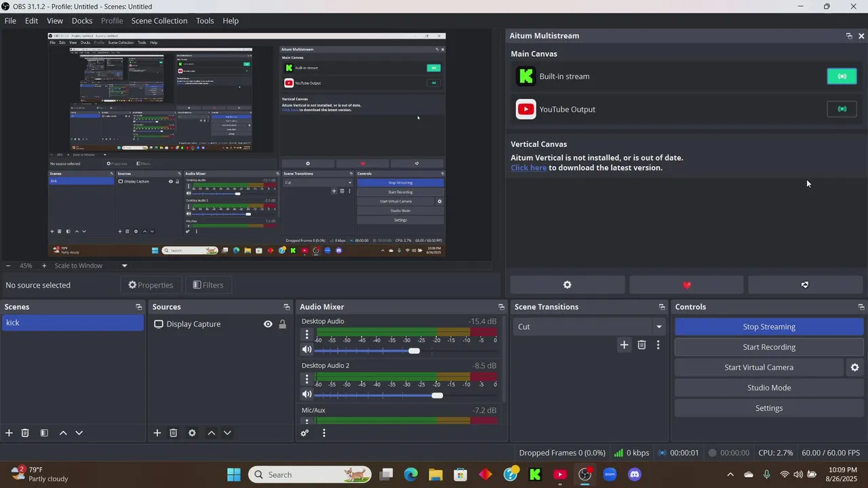868x488 pixels.
Task: Open transition properties dots menu
Action: point(658,345)
